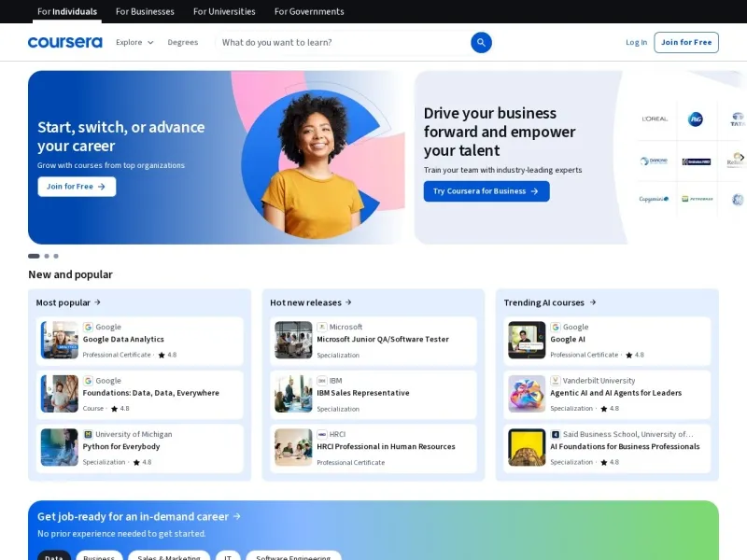Click the IBM logo in Sales Representative card
The image size is (747, 560).
[321, 381]
